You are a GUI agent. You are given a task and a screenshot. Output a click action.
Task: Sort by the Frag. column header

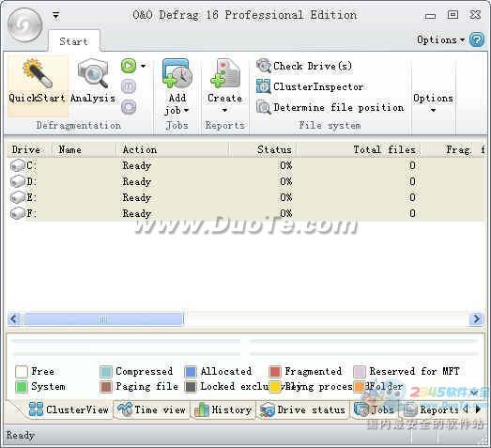click(453, 149)
